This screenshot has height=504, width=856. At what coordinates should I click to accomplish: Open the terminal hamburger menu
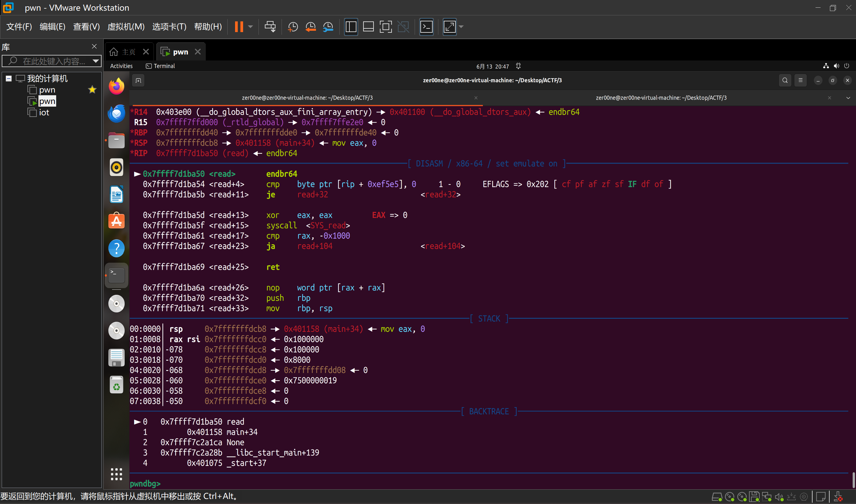click(x=800, y=81)
